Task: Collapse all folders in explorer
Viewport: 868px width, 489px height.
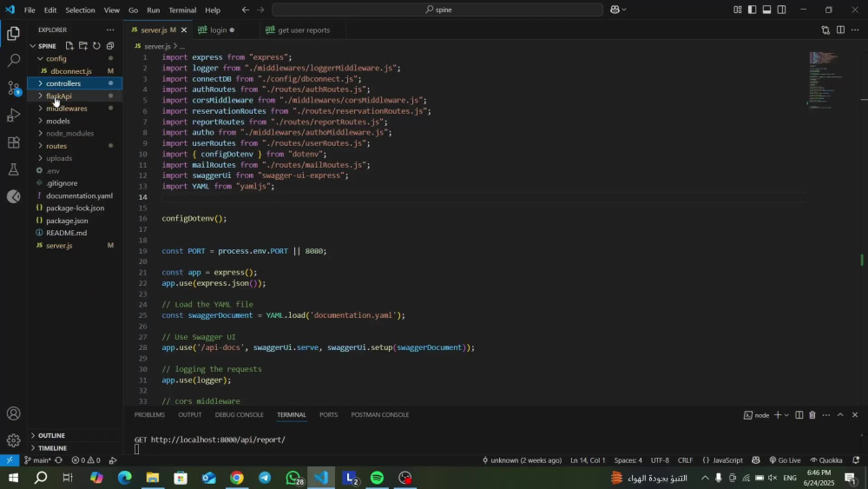Action: click(x=110, y=46)
